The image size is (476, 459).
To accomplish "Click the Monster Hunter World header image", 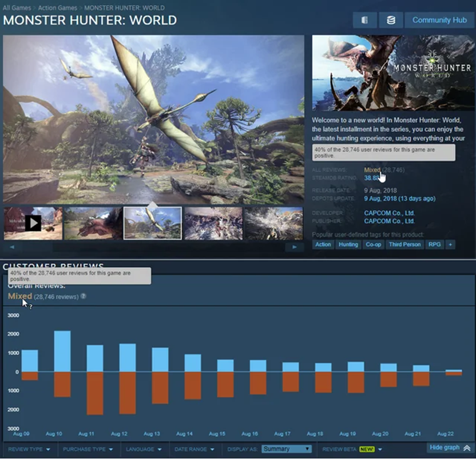I will click(394, 73).
